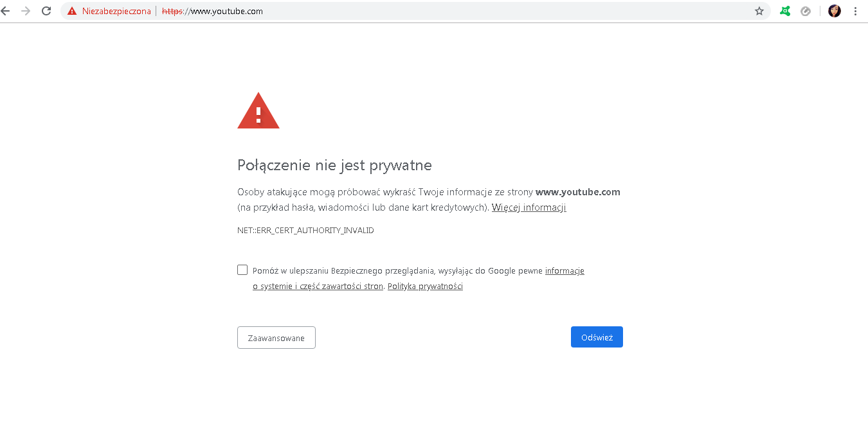Click the large red warning triangle

point(258,110)
